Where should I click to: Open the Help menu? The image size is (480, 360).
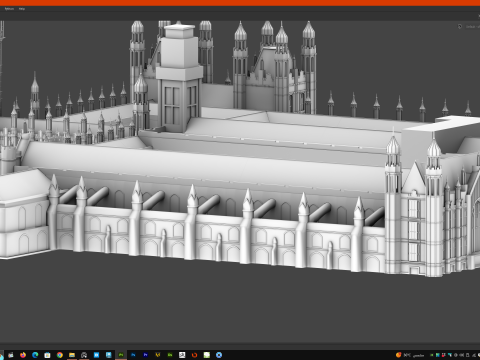click(x=22, y=9)
